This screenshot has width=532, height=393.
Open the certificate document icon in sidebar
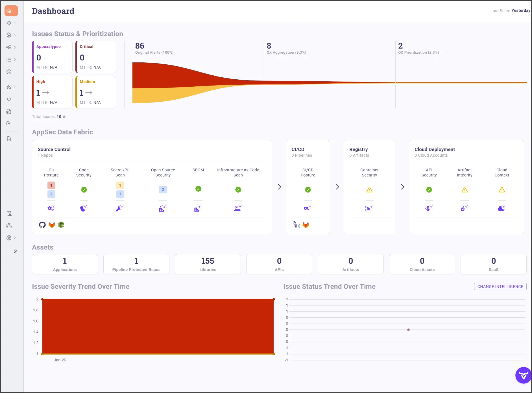pos(9,111)
